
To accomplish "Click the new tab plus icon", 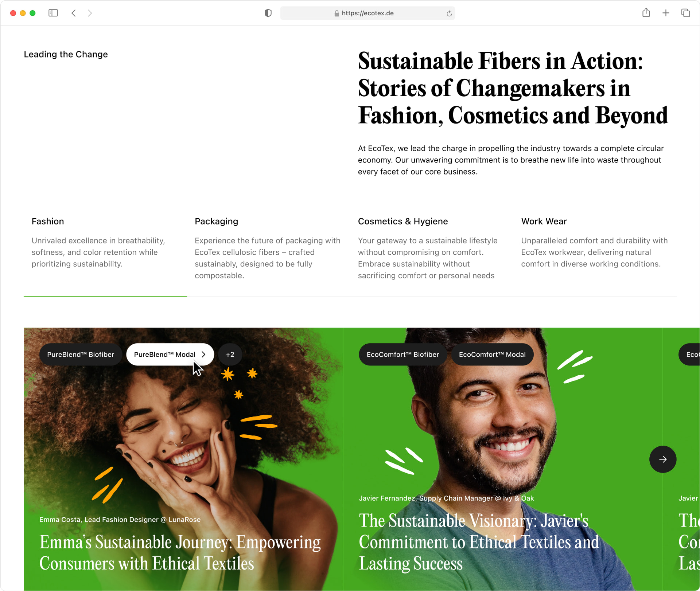I will 666,13.
